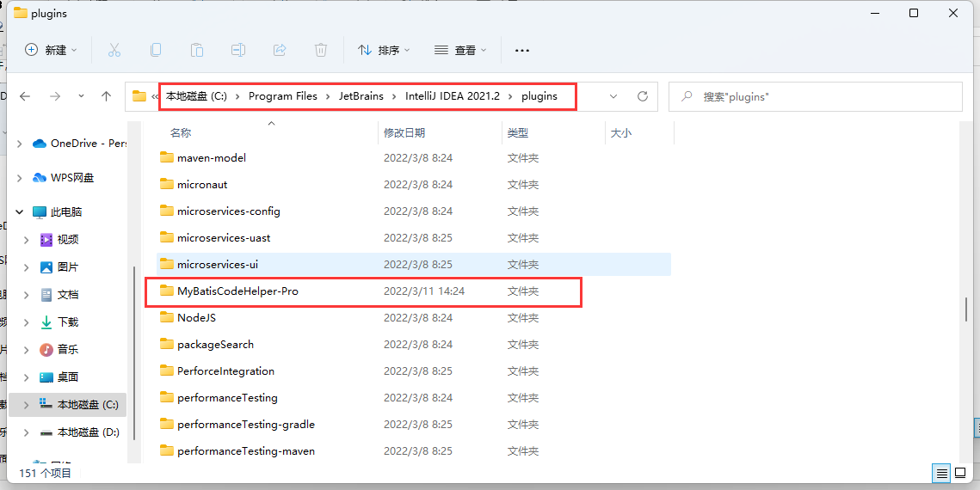
Task: Expand the 本地磁盘 (C:) tree node
Action: point(27,405)
